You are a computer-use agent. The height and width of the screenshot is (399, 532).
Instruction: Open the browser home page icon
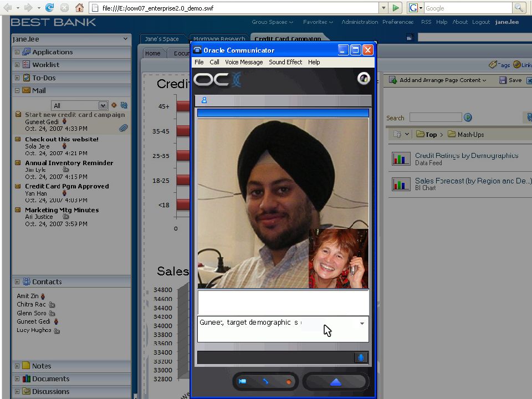pyautogui.click(x=79, y=7)
